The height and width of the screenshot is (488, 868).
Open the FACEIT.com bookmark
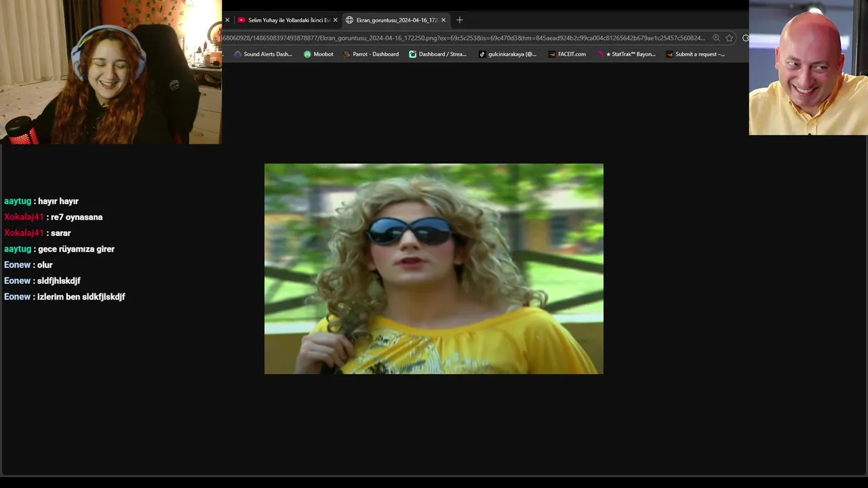(x=567, y=54)
